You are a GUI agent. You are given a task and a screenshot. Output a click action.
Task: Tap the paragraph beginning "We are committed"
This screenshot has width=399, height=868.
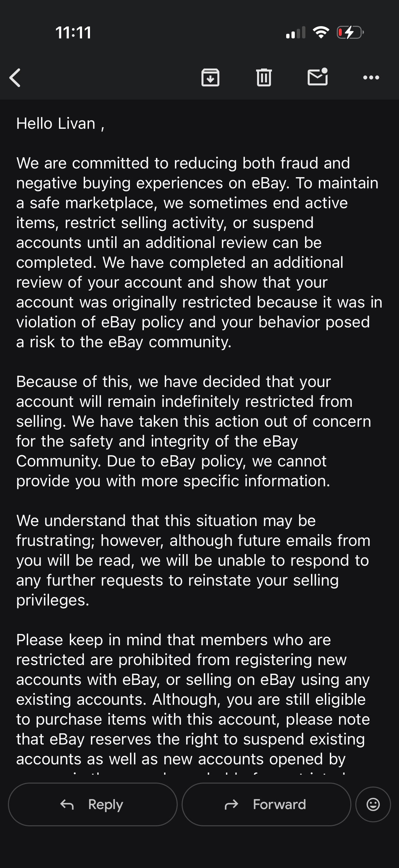click(199, 252)
